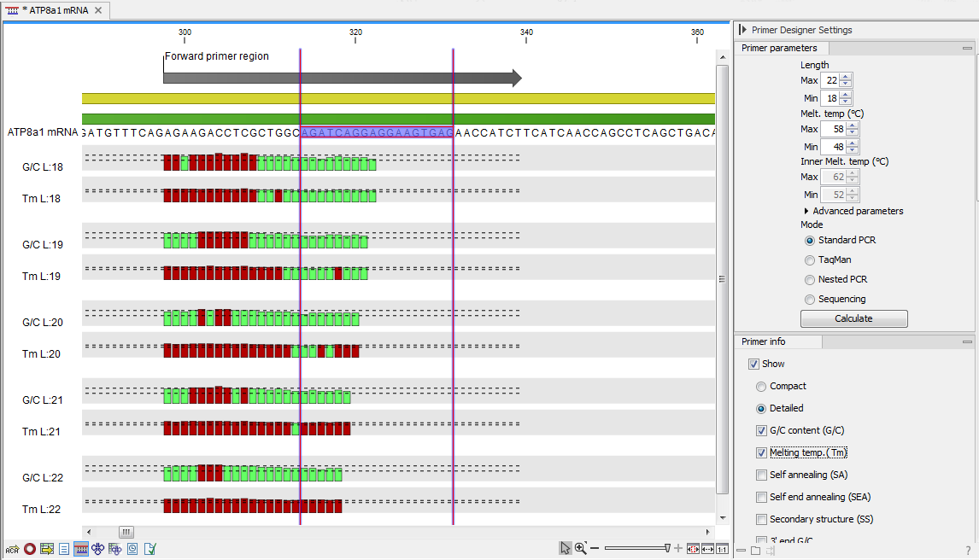
Task: Click the help question mark icon
Action: click(968, 551)
